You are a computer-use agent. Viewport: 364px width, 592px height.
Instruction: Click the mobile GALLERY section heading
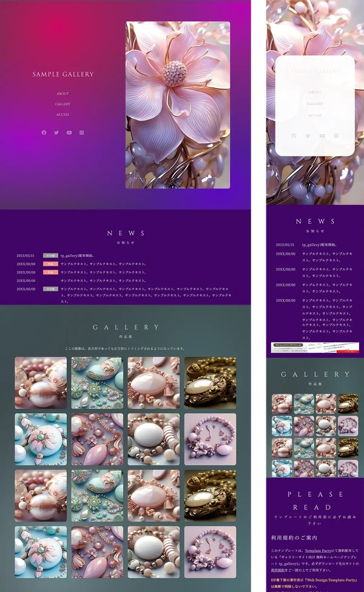tap(315, 374)
